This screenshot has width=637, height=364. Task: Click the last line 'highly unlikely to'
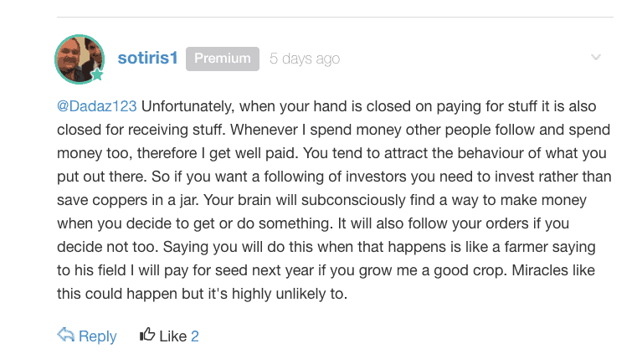coord(290,294)
